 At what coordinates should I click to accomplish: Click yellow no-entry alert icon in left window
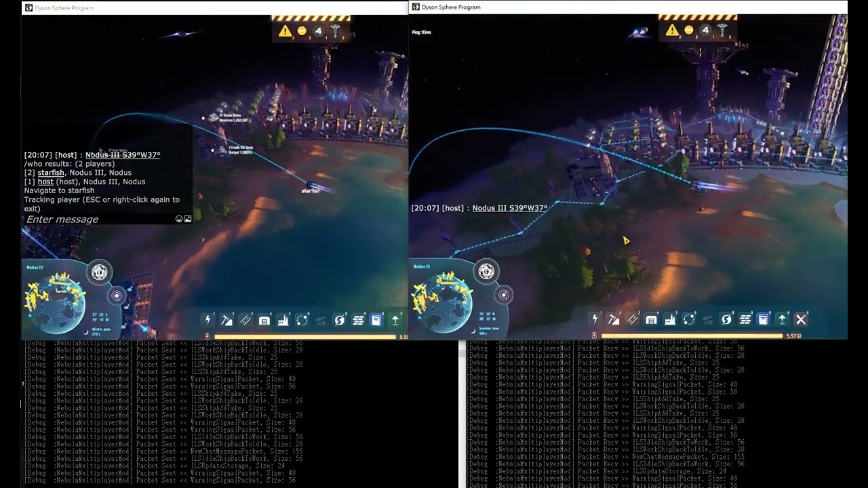tap(302, 30)
